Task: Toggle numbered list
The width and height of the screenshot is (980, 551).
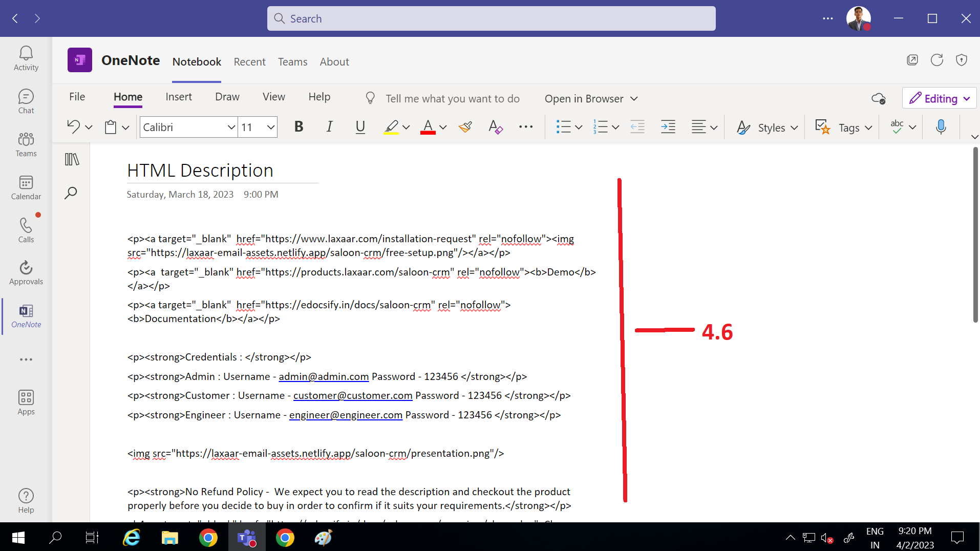Action: click(600, 127)
